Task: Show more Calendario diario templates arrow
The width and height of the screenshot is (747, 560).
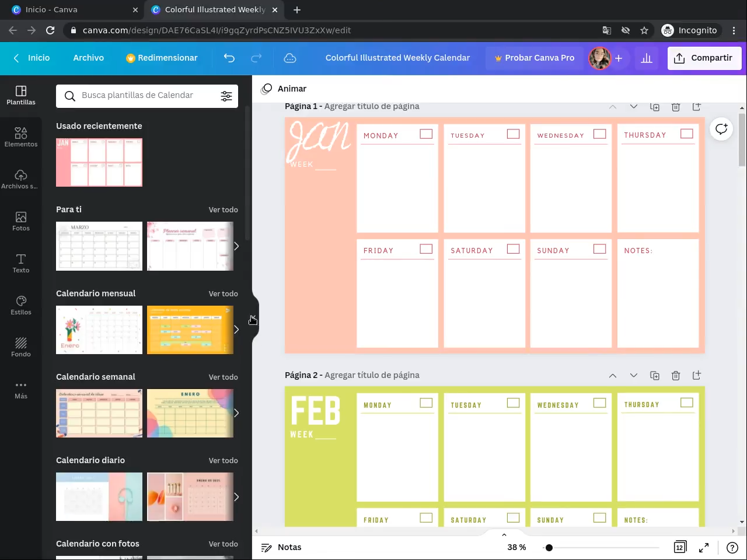Action: [x=236, y=497]
